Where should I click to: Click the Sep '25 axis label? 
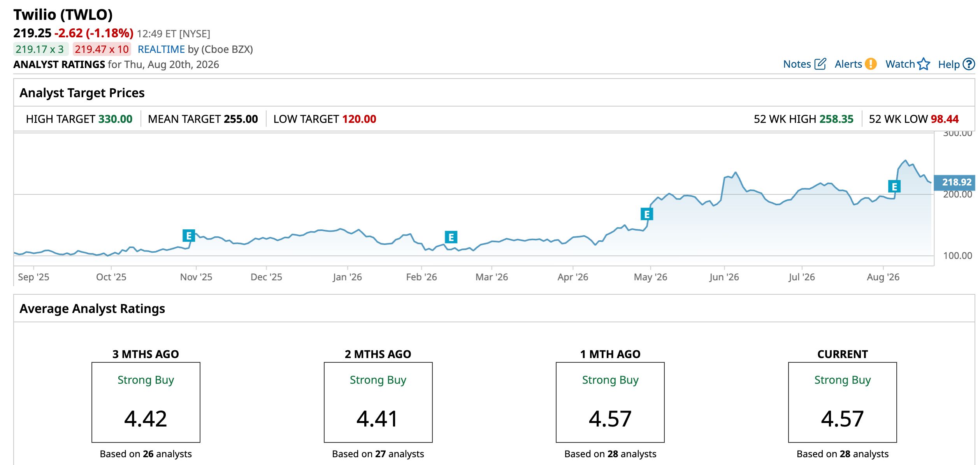click(x=33, y=277)
